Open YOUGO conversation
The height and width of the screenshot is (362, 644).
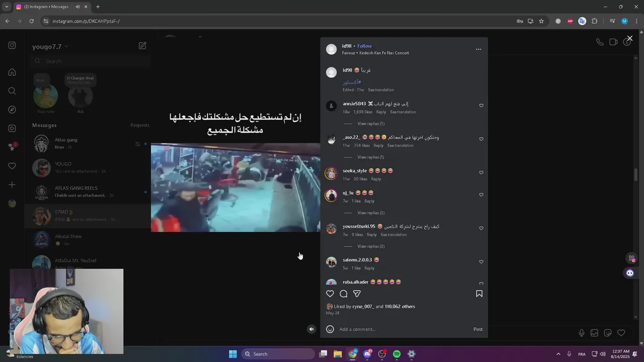pyautogui.click(x=88, y=168)
